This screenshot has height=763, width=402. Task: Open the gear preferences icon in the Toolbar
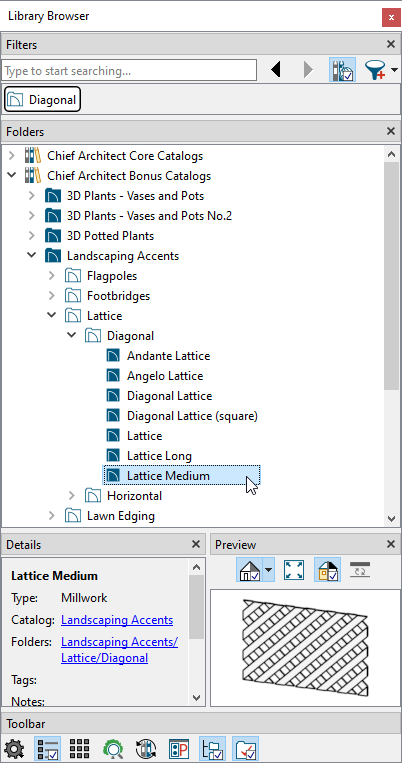(x=14, y=749)
